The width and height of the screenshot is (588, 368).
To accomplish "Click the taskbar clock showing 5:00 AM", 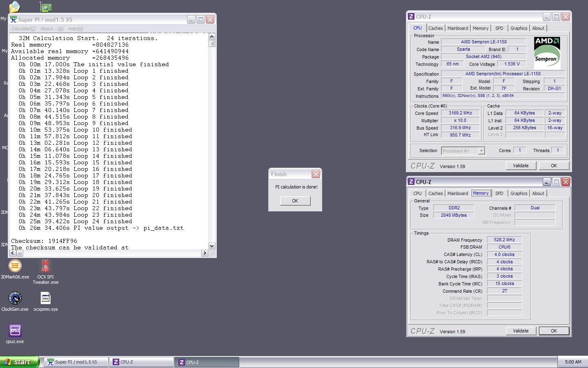I will tap(573, 362).
